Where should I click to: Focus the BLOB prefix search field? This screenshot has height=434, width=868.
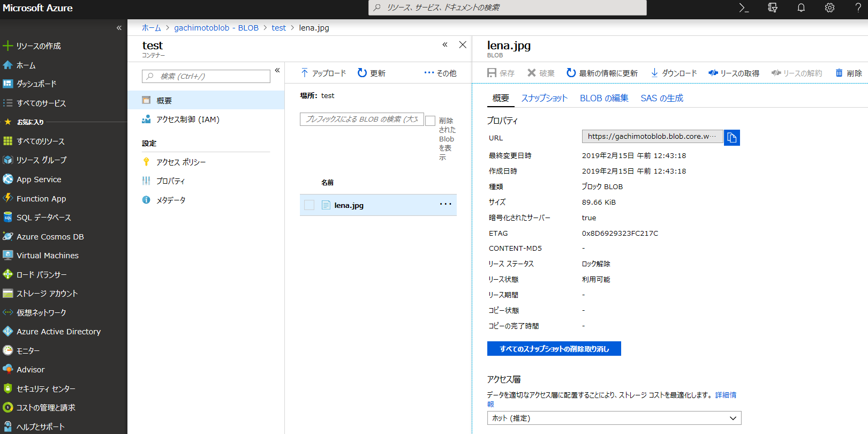(362, 119)
